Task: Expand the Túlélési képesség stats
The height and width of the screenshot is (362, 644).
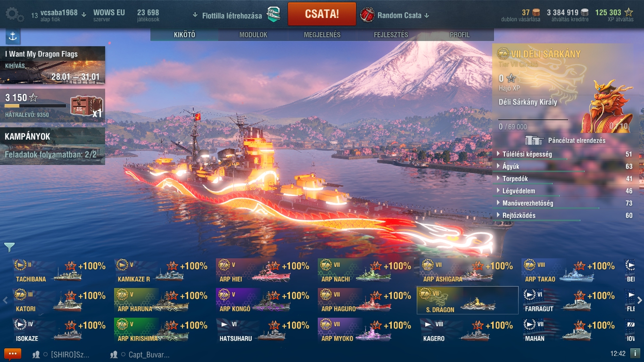Action: [x=564, y=154]
